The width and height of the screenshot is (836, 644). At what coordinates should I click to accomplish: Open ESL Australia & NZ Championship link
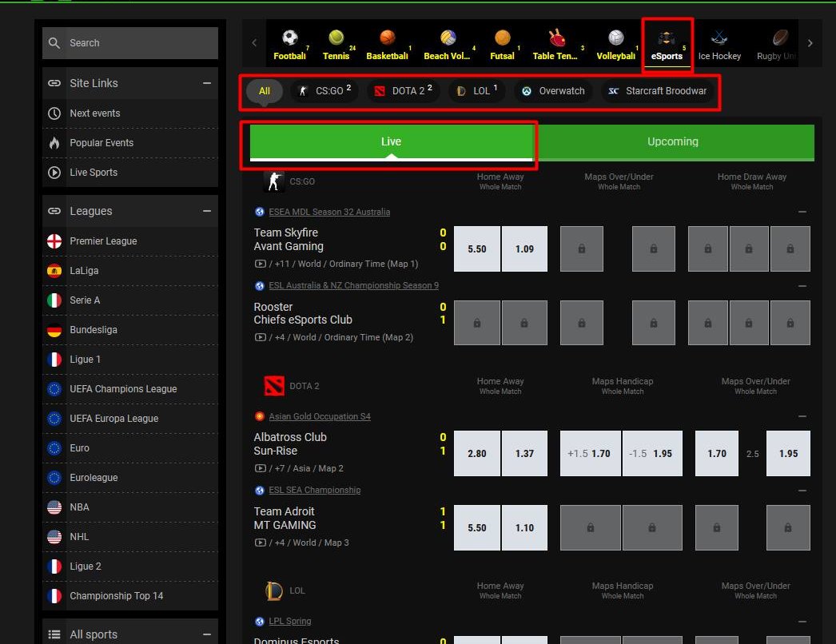(353, 285)
